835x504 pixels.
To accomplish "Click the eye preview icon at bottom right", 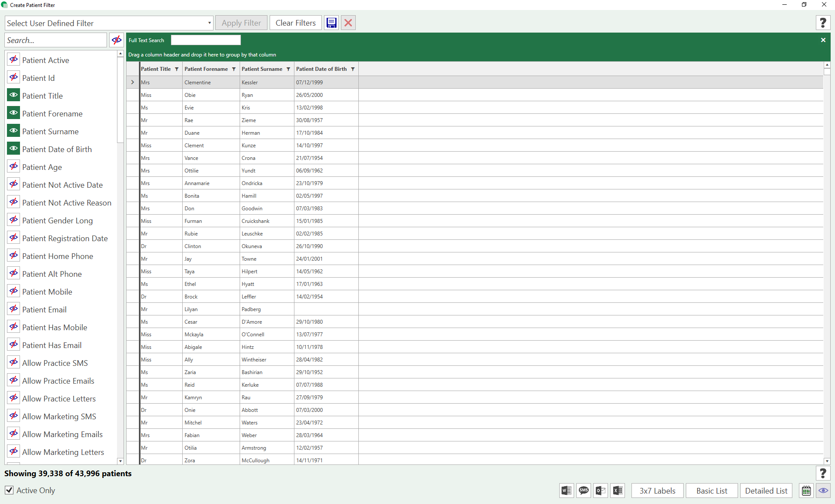I will click(823, 491).
